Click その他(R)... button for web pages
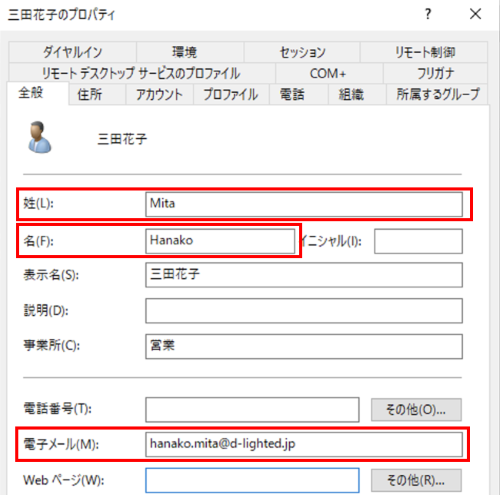500x495 pixels. tap(416, 480)
